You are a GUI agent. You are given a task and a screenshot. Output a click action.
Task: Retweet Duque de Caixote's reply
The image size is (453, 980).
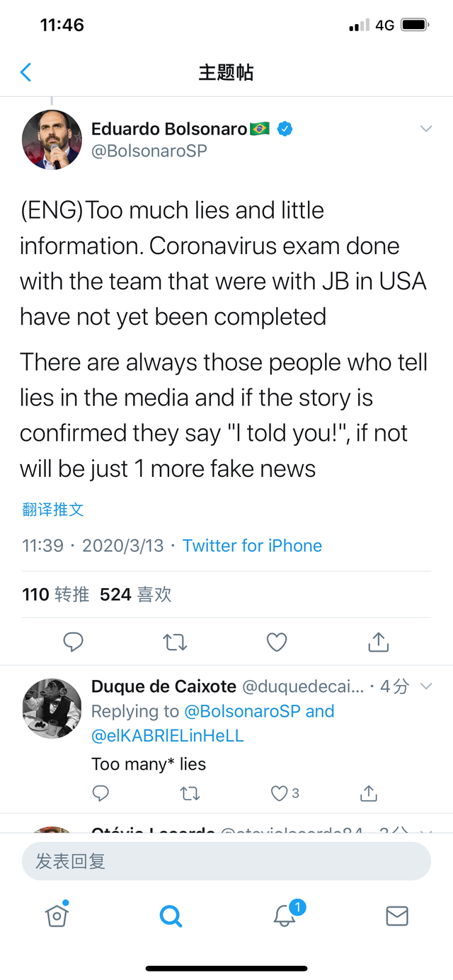coord(190,793)
